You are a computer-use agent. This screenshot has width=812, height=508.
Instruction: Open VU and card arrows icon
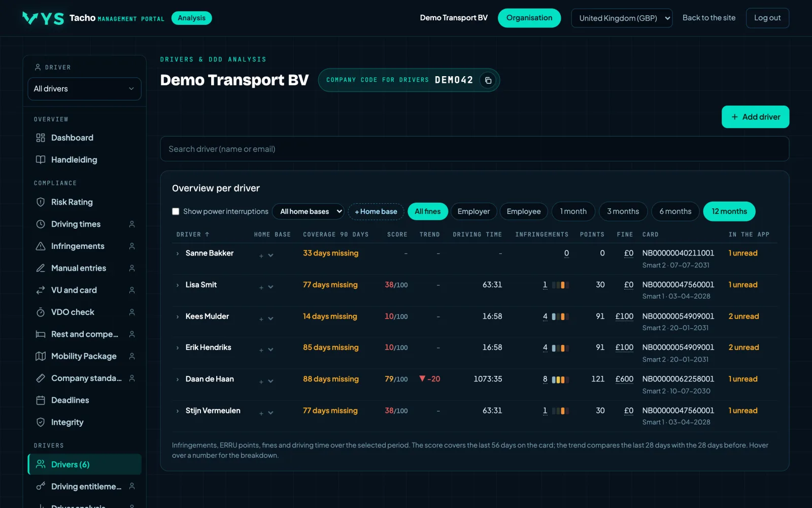(41, 290)
